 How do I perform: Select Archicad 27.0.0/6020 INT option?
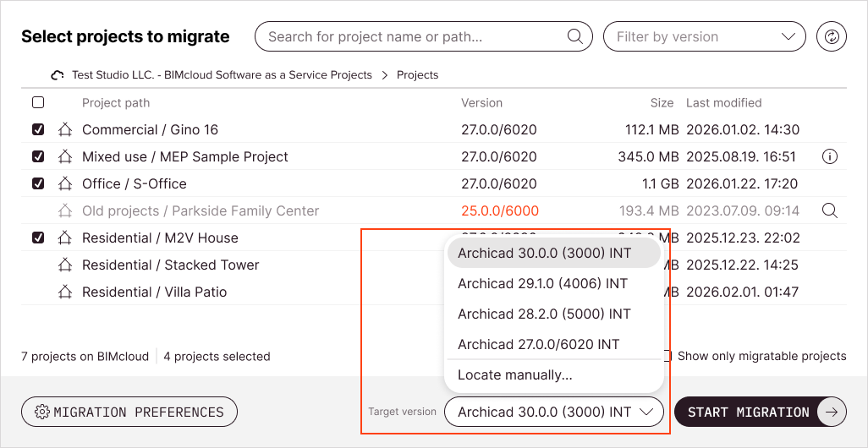coord(553,345)
